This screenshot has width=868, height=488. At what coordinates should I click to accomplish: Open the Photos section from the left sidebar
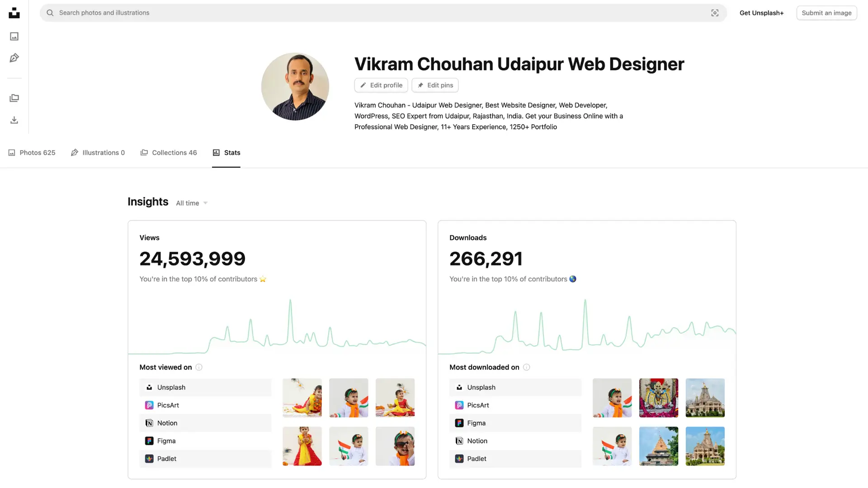point(14,36)
